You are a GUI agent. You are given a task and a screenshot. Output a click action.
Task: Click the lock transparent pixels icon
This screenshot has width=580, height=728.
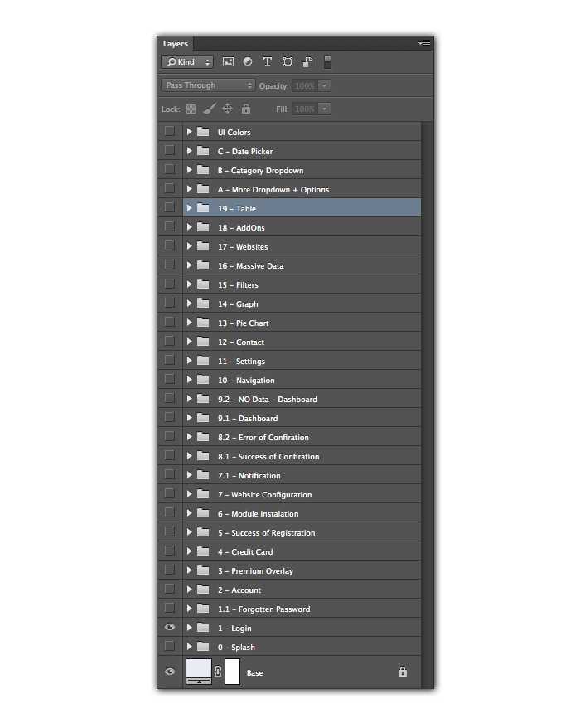click(191, 109)
